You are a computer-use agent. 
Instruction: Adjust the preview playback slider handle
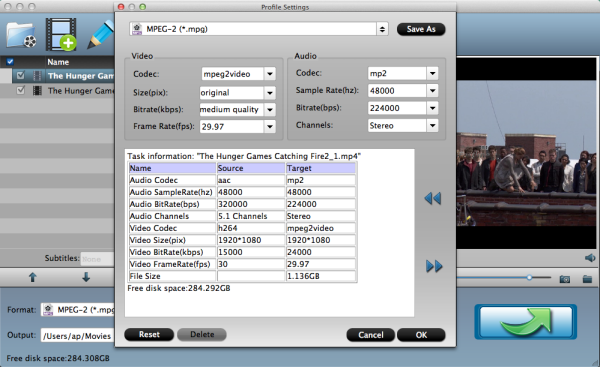point(529,277)
